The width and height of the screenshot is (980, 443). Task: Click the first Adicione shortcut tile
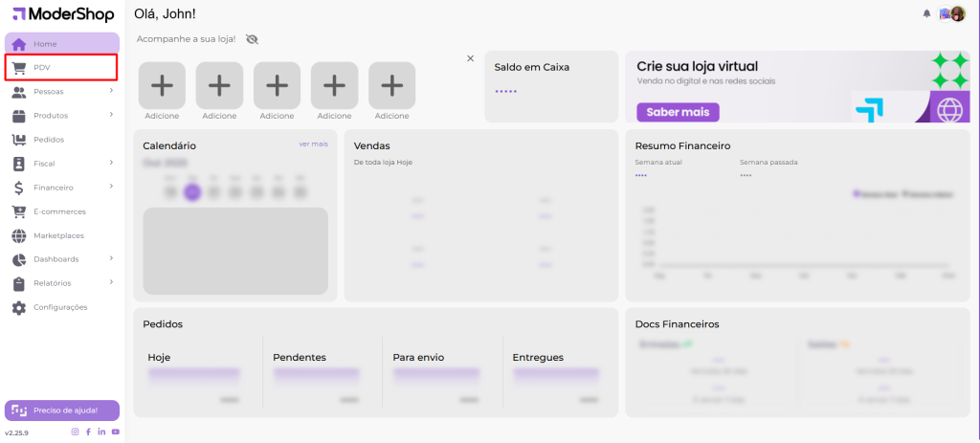[x=162, y=85]
